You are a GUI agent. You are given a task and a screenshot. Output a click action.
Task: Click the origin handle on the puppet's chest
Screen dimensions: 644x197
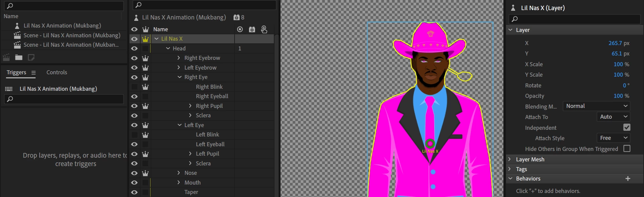point(430,144)
